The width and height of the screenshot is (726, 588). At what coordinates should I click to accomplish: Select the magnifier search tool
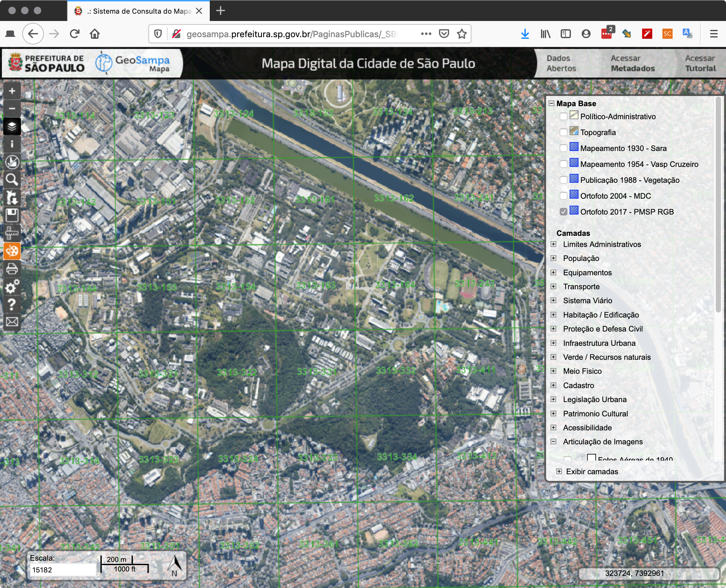[x=12, y=180]
